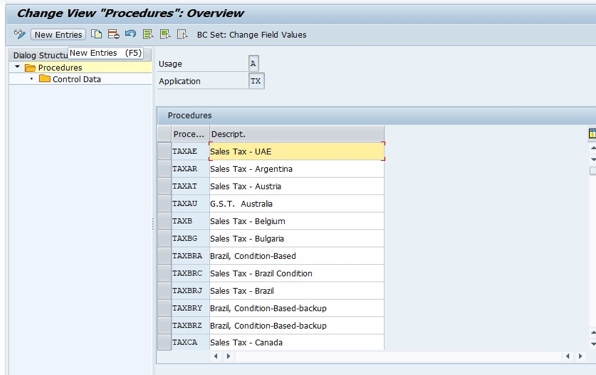
Task: Click the Delete entry toolbar icon
Action: pos(113,34)
